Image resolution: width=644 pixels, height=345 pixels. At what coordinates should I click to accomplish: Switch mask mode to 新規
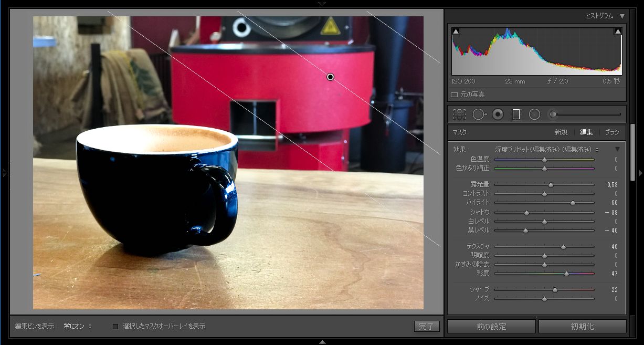pos(561,132)
